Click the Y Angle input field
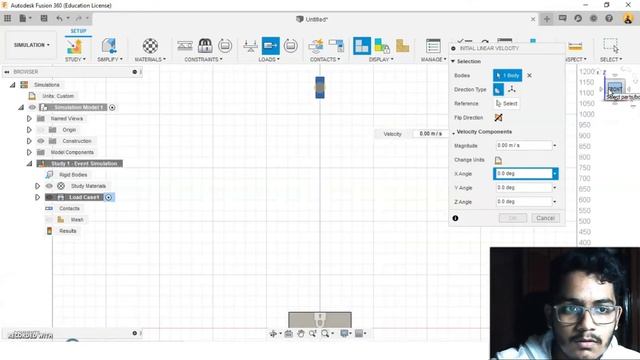Viewport: 640px width, 360px height. click(x=524, y=188)
